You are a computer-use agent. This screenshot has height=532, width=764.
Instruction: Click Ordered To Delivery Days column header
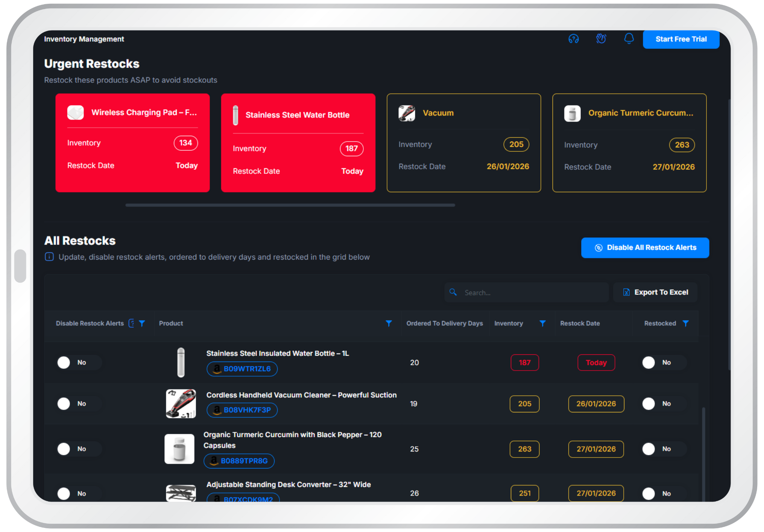(444, 323)
